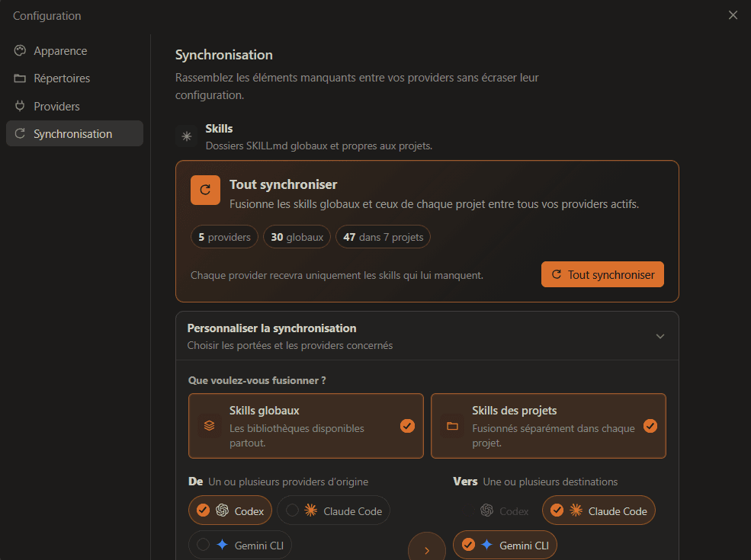Click 'Un ou plusieurs providers d'origine' hint

288,482
